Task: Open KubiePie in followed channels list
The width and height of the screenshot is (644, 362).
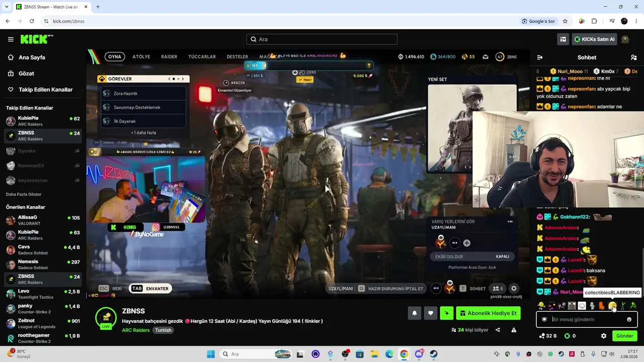Action: pos(43,121)
